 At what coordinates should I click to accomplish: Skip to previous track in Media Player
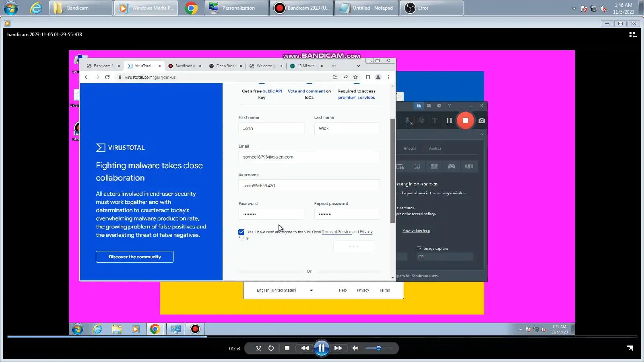tap(305, 348)
